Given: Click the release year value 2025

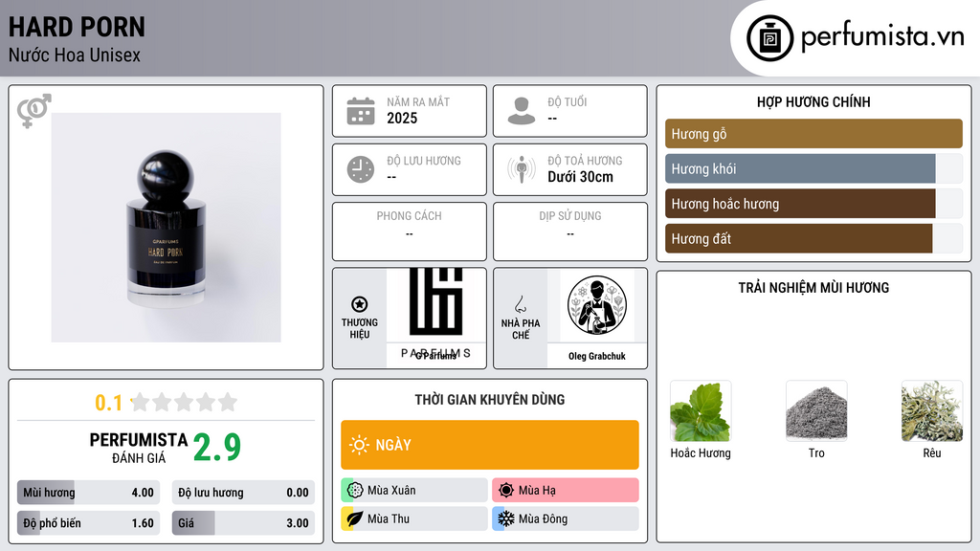Looking at the screenshot, I should [x=402, y=118].
